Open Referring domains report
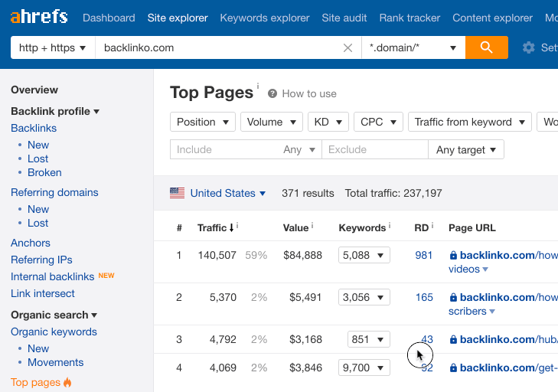 54,192
